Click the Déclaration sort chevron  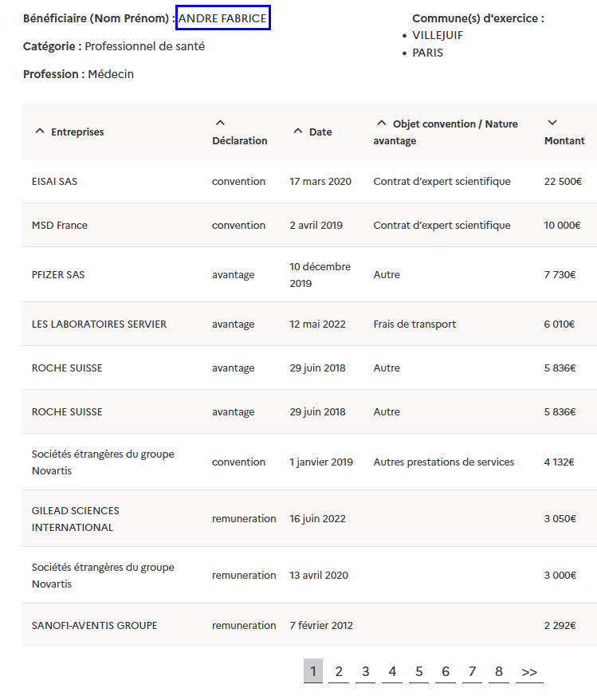(x=221, y=123)
